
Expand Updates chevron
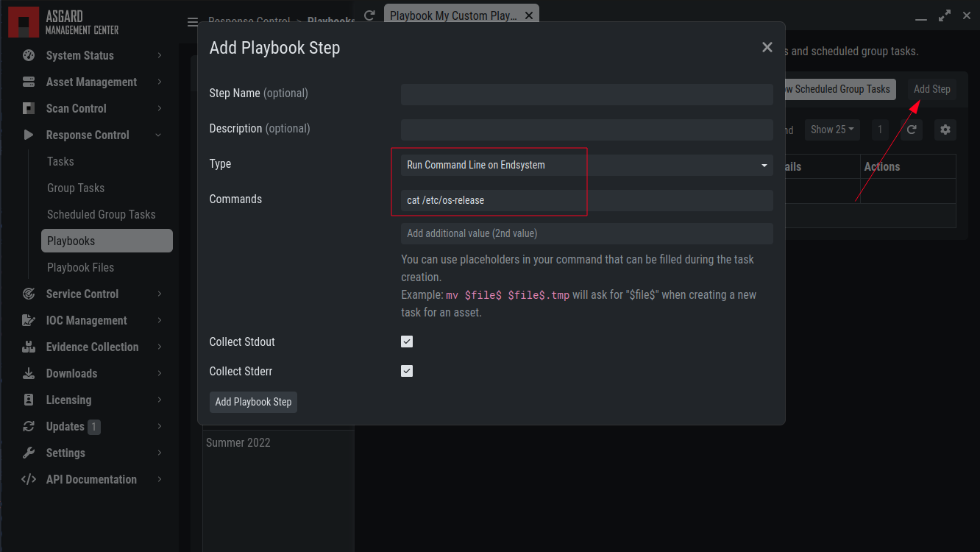[160, 426]
